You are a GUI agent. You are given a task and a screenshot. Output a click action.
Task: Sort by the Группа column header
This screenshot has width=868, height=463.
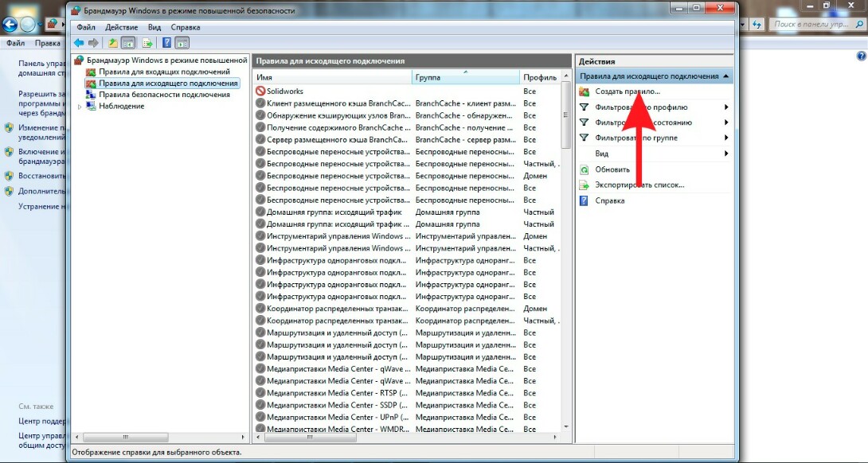pos(466,77)
